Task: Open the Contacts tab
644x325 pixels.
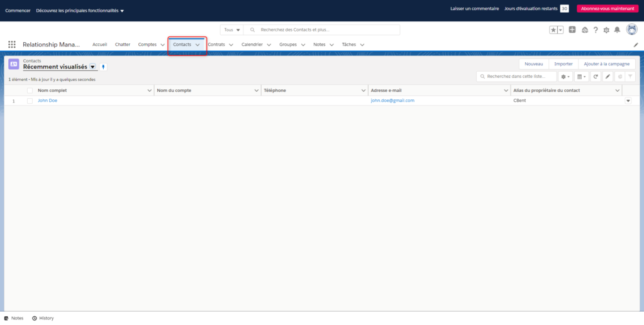Action: tap(182, 44)
